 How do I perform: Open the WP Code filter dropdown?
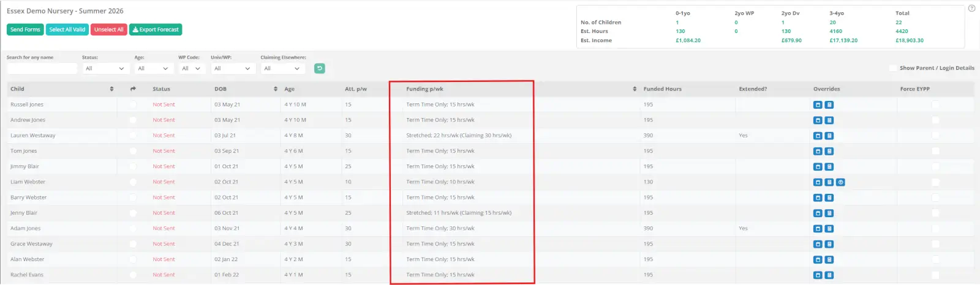coord(191,68)
